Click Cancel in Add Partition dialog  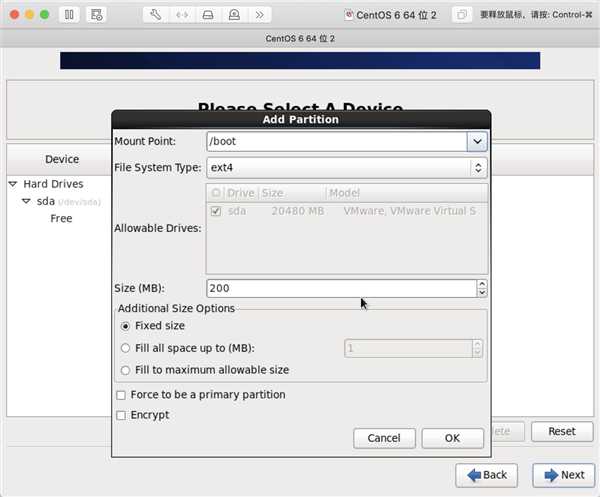(384, 438)
